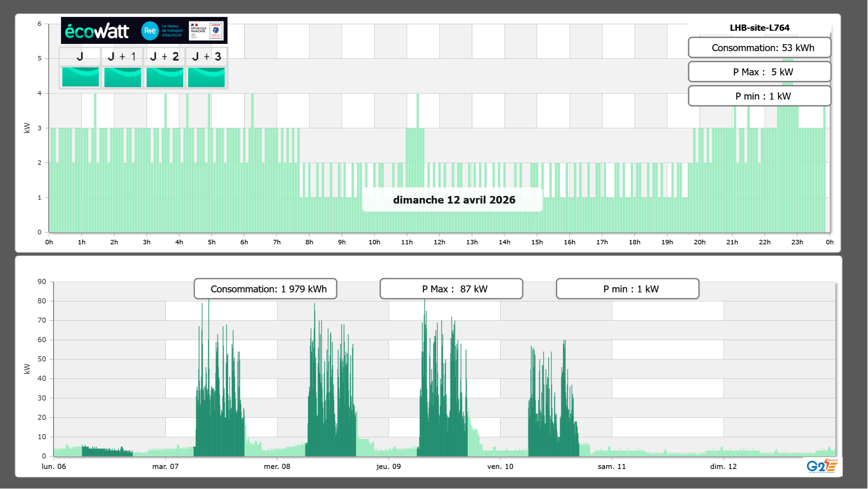
Task: Click the sam. 11 axis label
Action: click(x=612, y=467)
